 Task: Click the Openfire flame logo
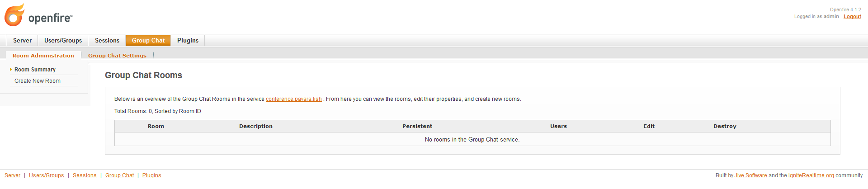pos(14,15)
